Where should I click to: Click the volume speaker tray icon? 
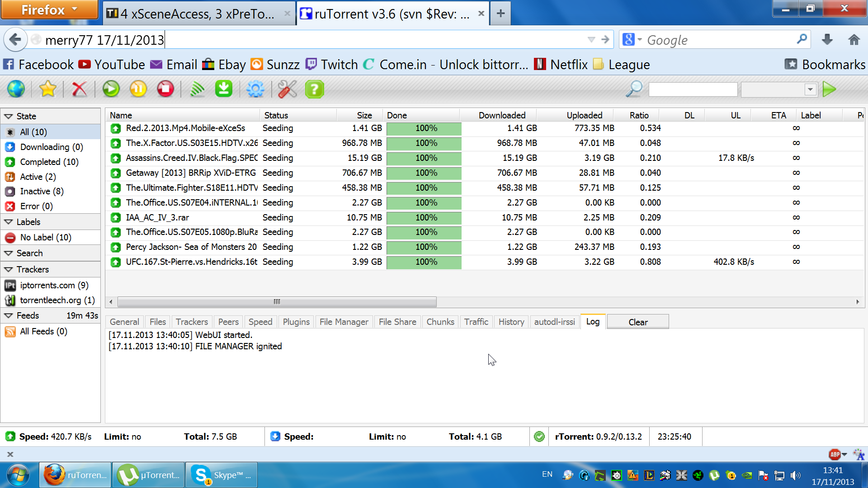click(x=795, y=475)
